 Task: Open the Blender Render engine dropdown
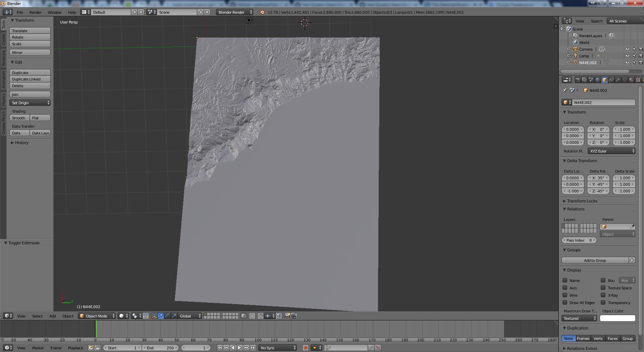234,12
